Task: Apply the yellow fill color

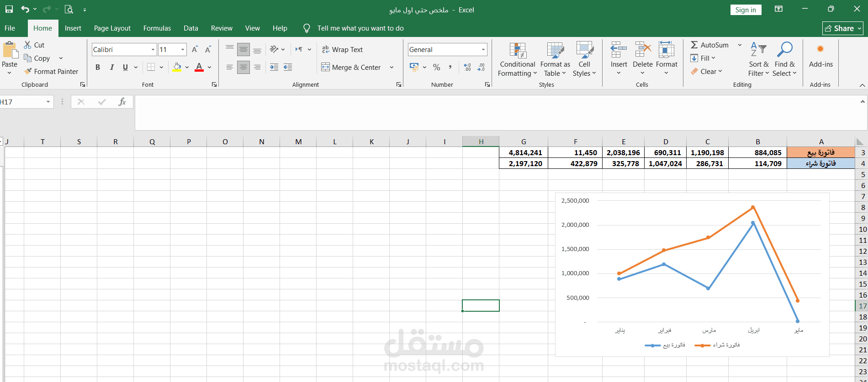Action: (x=177, y=67)
